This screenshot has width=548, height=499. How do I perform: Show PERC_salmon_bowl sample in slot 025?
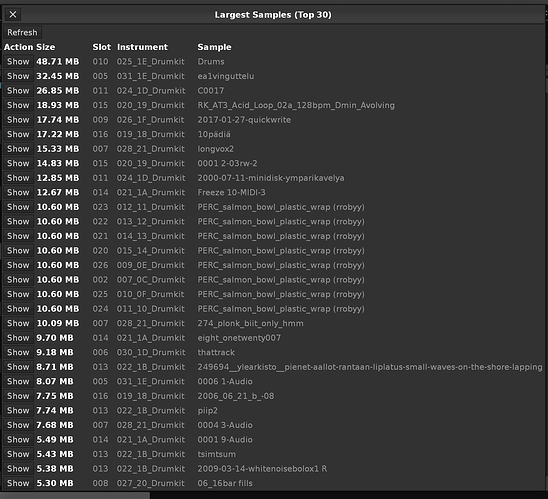point(19,294)
